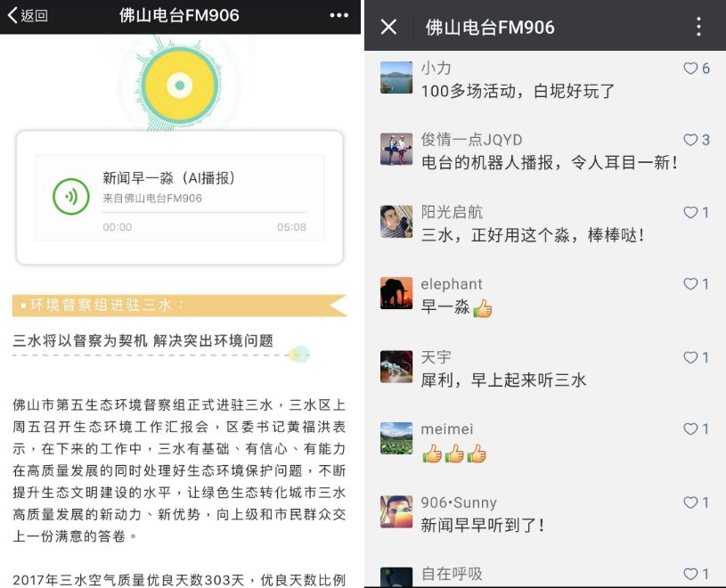Click 天宇's avatar picture
The height and width of the screenshot is (588, 726).
[396, 364]
